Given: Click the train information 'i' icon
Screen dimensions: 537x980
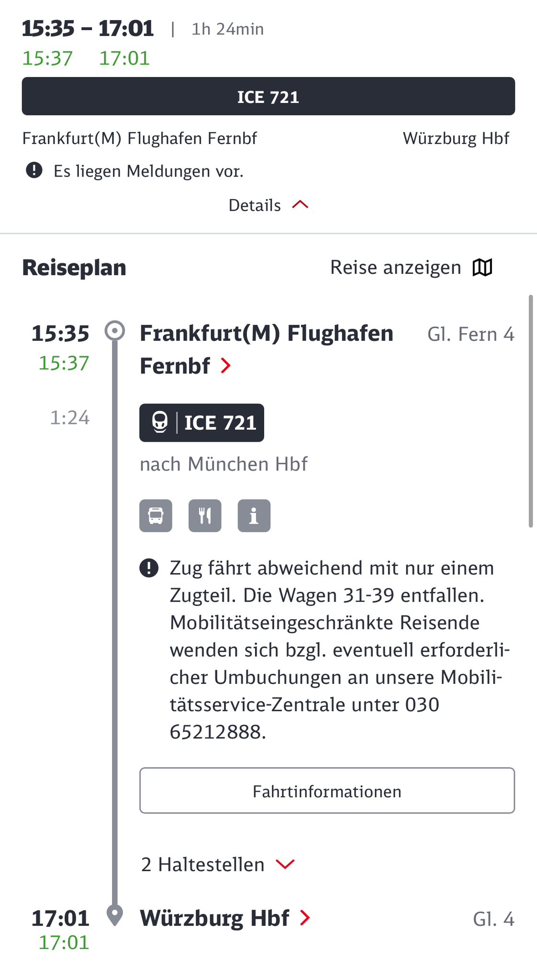Looking at the screenshot, I should coord(254,516).
